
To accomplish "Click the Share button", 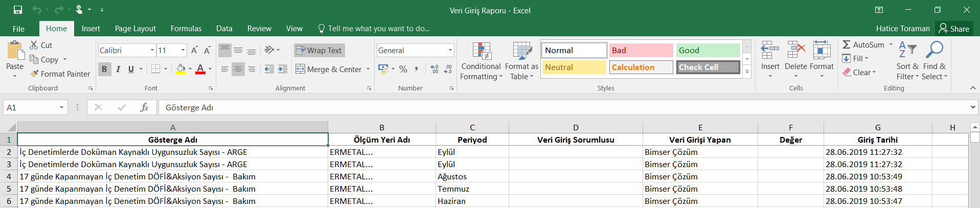I will (954, 29).
